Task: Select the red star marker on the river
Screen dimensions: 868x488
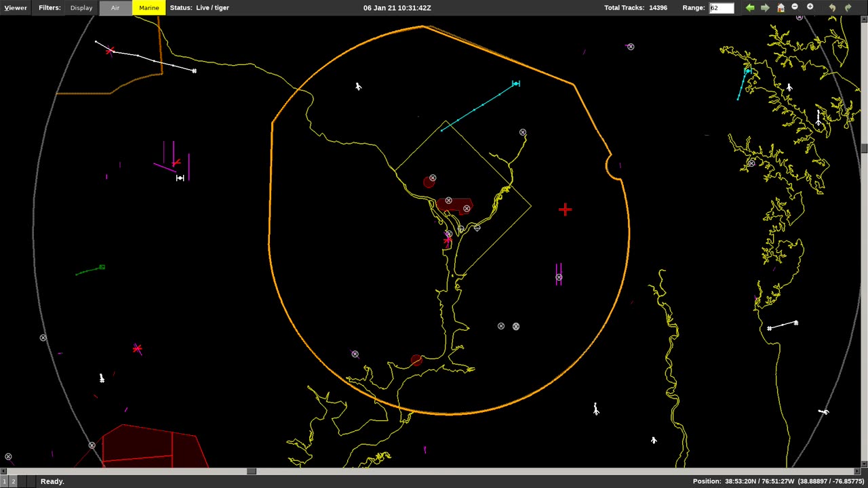Action: point(448,239)
